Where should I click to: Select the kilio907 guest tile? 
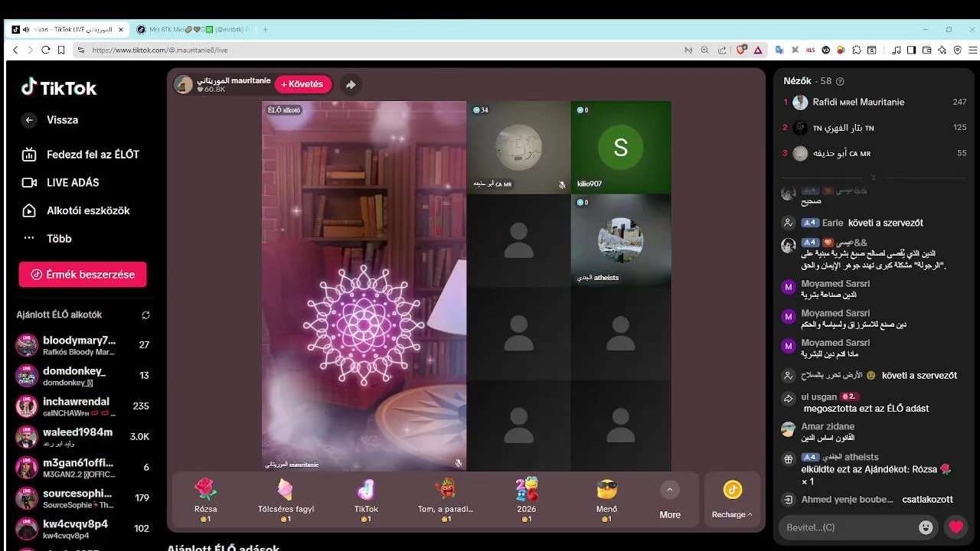click(x=621, y=148)
